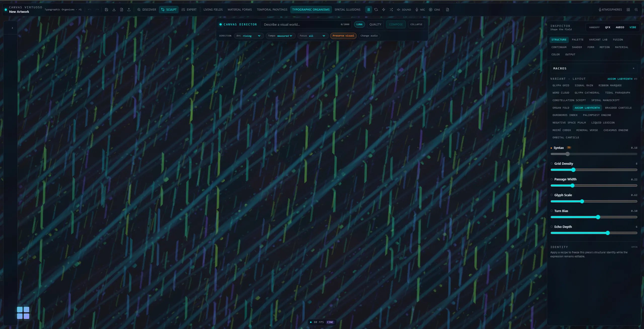Screen dimensions: 644x329
Task: Click the lightning bolt icon
Action: (x=384, y=10)
